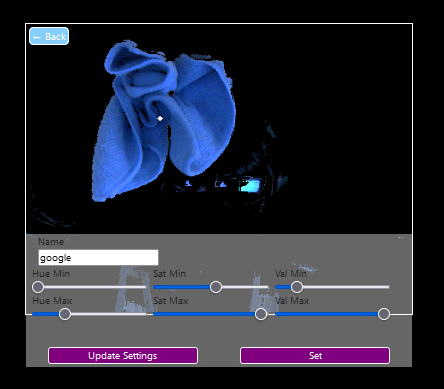Screen dimensions: 444x389
Task: Go back using the Back button
Action: click(49, 36)
